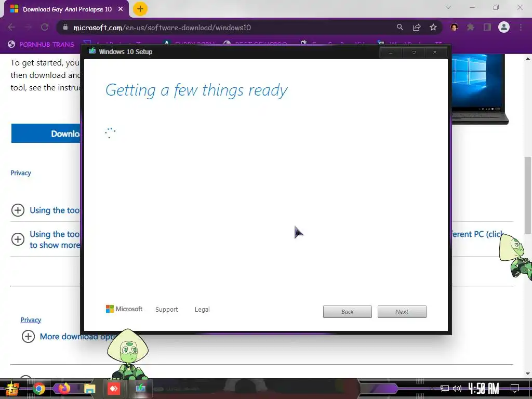Click the Back button in Windows 10 Setup

pyautogui.click(x=348, y=312)
